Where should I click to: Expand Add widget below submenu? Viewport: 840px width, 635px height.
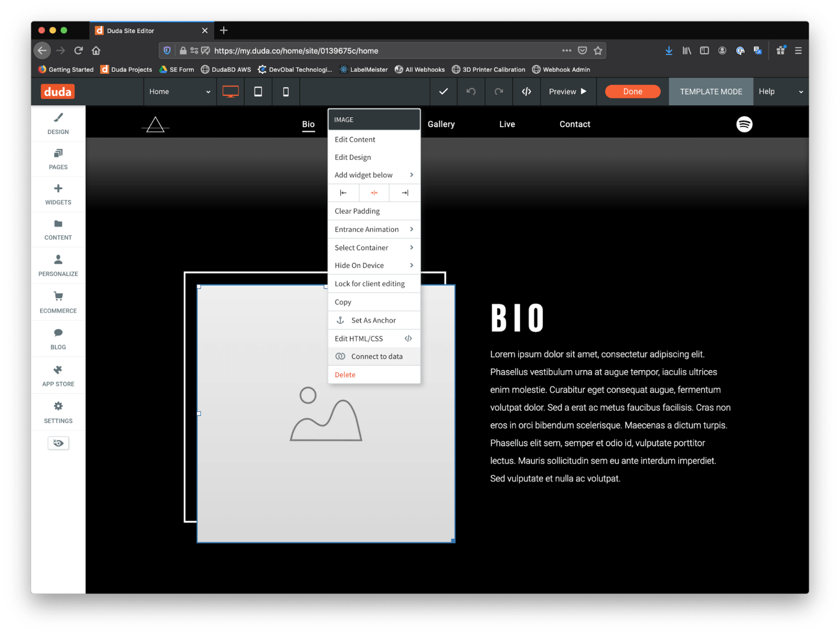click(x=374, y=175)
